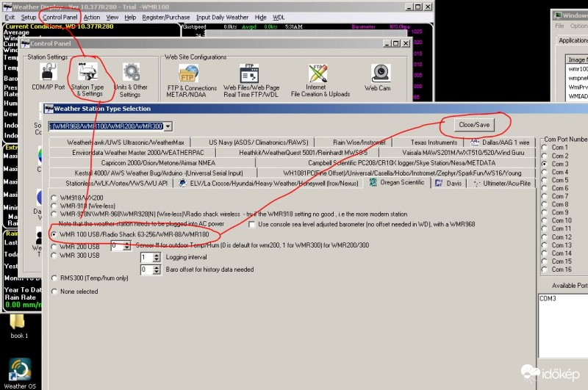Screen dimensions: 588x390
Task: Select the WMR 200 USB radio button
Action: pyautogui.click(x=54, y=247)
